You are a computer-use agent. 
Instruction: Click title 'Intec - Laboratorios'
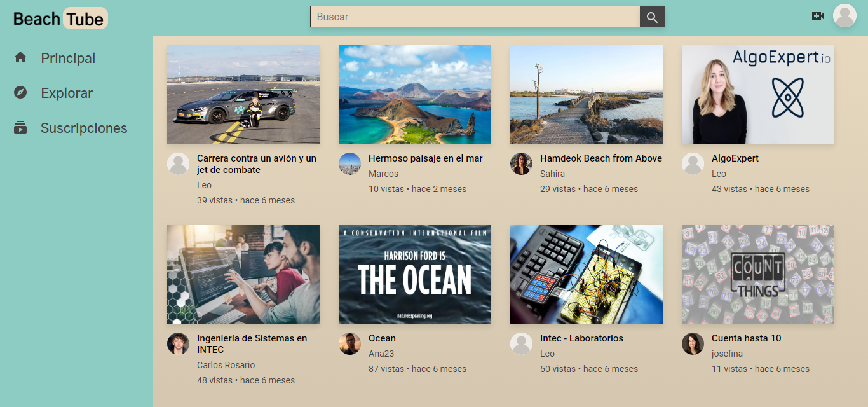[581, 338]
